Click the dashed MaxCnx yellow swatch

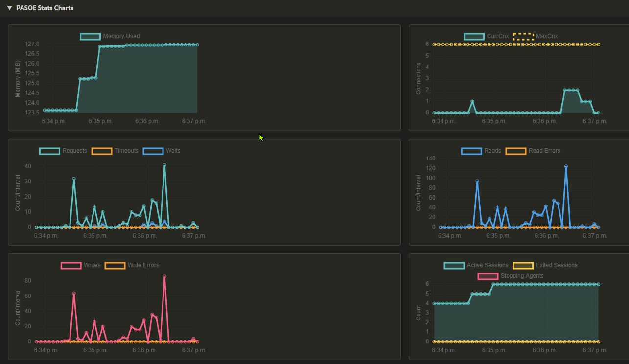[522, 36]
